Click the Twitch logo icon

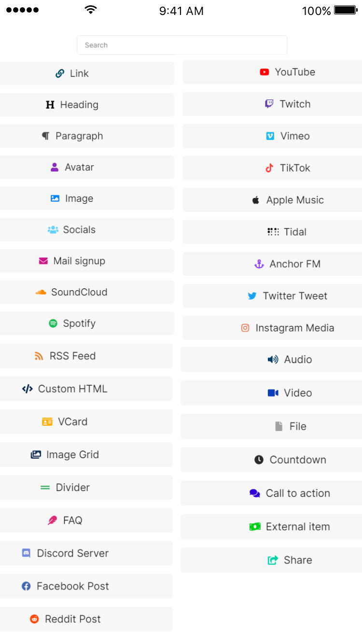point(269,104)
